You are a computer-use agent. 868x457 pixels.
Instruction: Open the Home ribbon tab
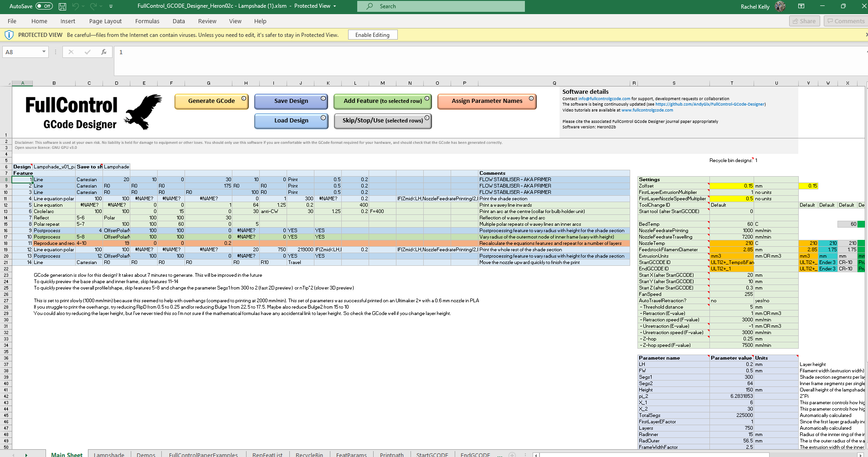click(39, 21)
